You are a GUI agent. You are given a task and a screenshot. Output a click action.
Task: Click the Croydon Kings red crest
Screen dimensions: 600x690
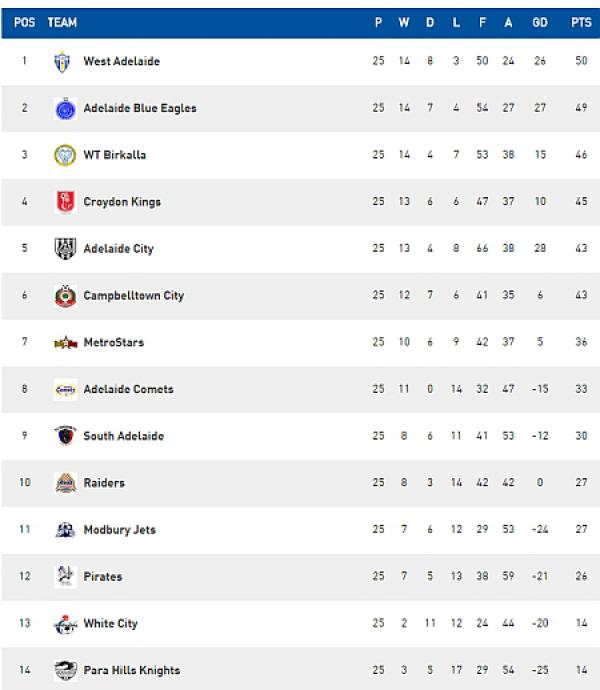pos(65,202)
